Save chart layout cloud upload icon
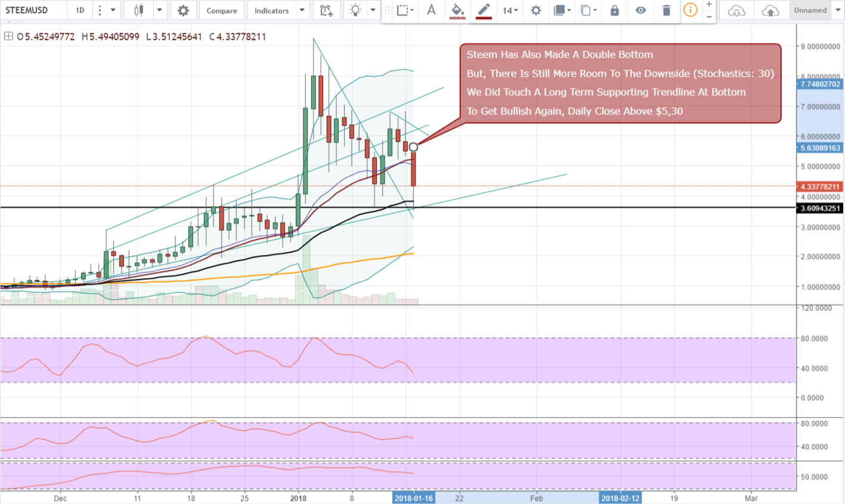Screen dimensions: 845x504 pos(770,10)
